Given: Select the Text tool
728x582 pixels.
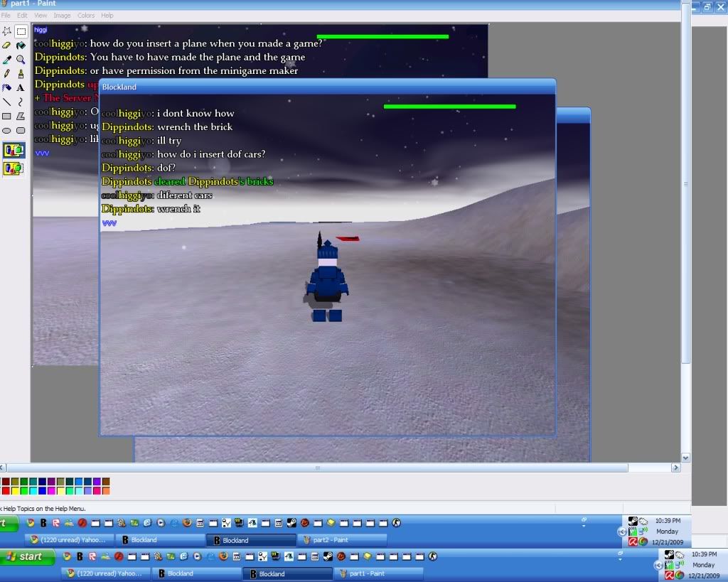Looking at the screenshot, I should click(x=21, y=87).
